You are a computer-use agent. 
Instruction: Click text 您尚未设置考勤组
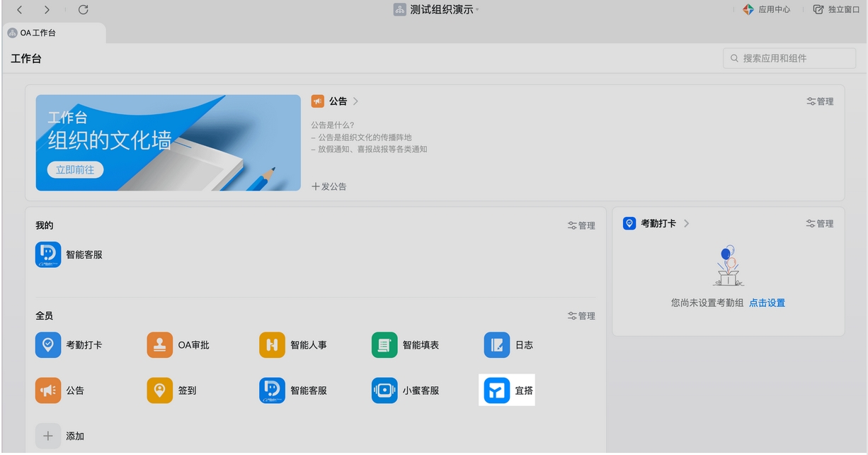point(708,303)
